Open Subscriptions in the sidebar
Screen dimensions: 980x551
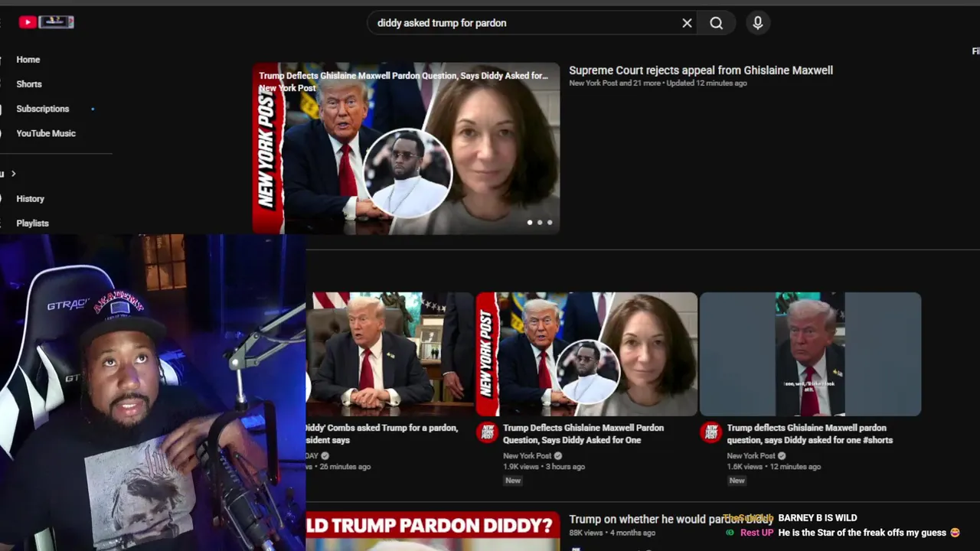(43, 109)
